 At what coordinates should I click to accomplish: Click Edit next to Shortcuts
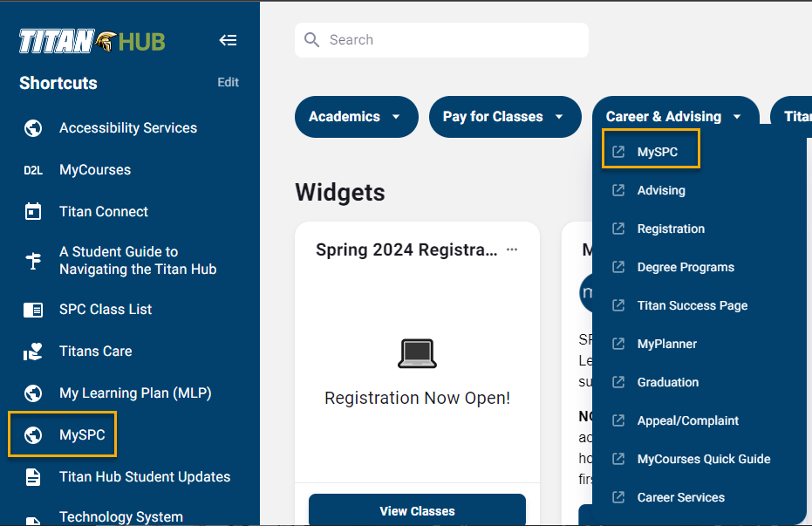coord(228,82)
